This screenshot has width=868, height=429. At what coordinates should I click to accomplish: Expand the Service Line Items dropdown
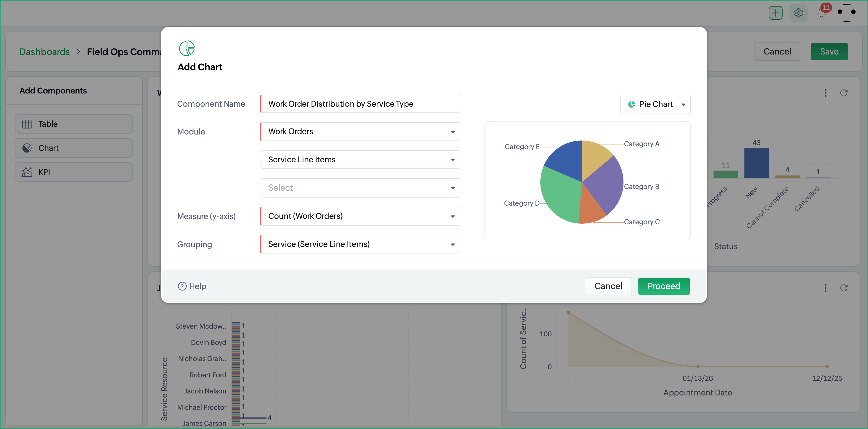coord(360,159)
